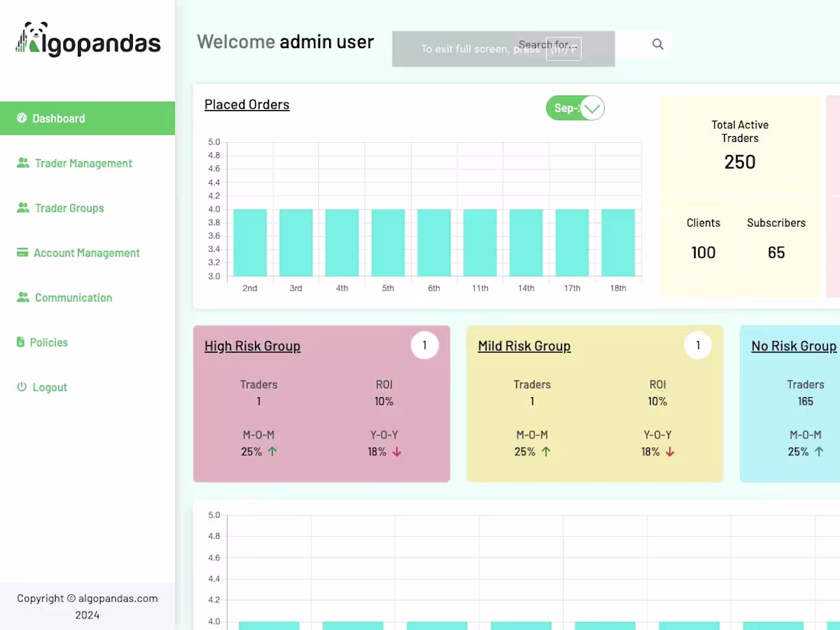Click the Policies document icon
This screenshot has width=840, height=630.
(21, 342)
